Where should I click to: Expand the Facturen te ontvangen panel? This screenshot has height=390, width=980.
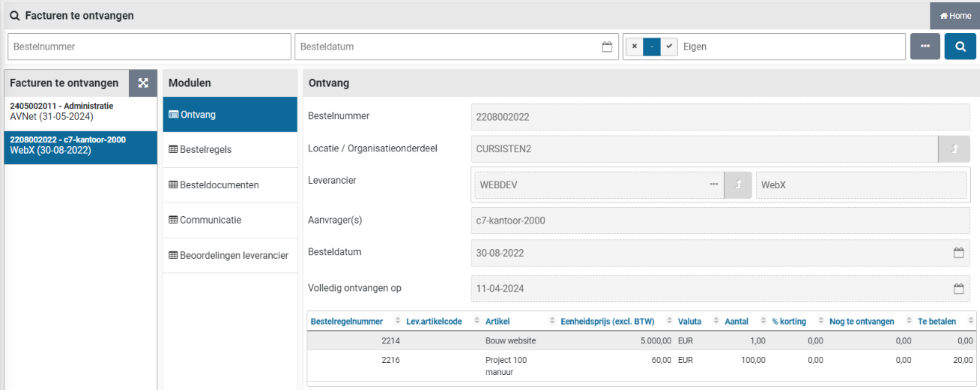click(x=142, y=83)
